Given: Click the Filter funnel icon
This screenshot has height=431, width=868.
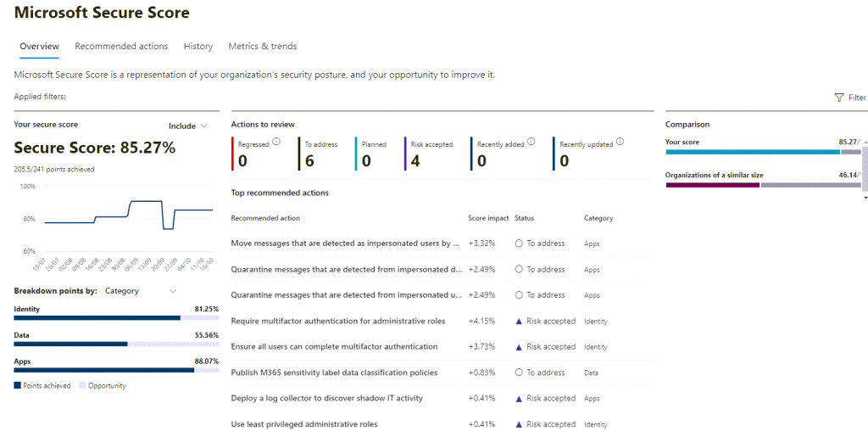Looking at the screenshot, I should (839, 98).
